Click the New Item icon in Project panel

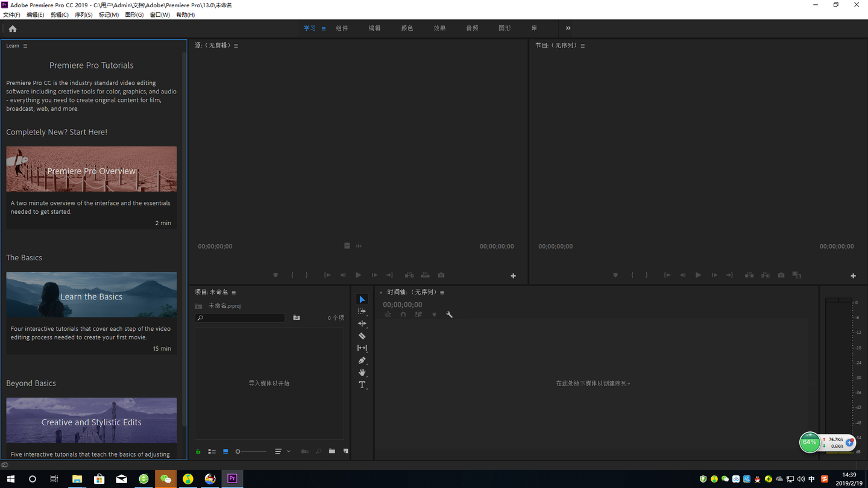[346, 451]
